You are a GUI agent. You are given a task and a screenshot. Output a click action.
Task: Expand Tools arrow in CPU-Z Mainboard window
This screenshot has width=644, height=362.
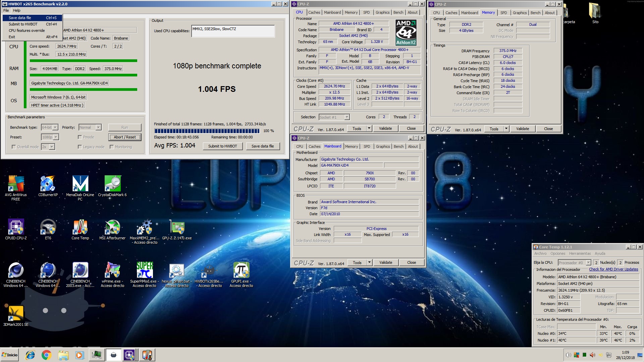pos(369,262)
